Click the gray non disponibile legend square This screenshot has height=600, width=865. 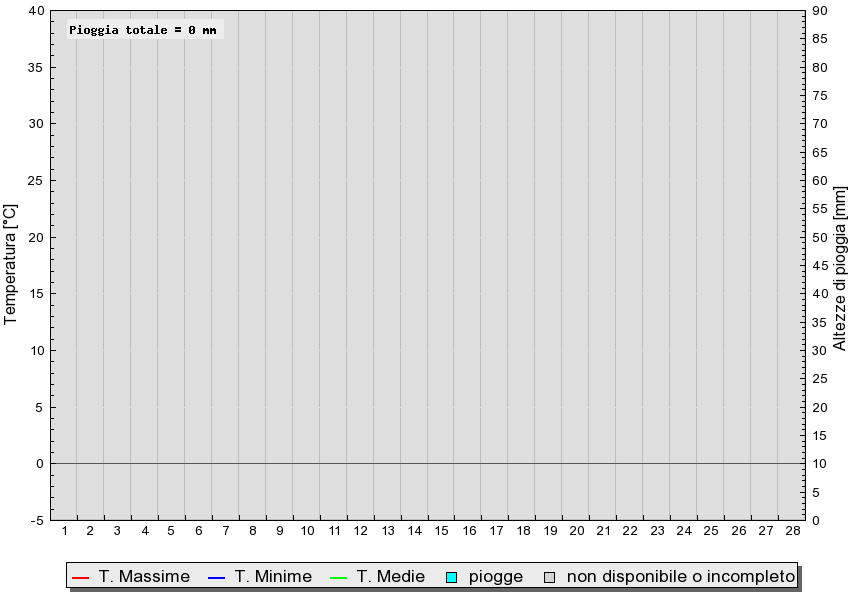548,577
